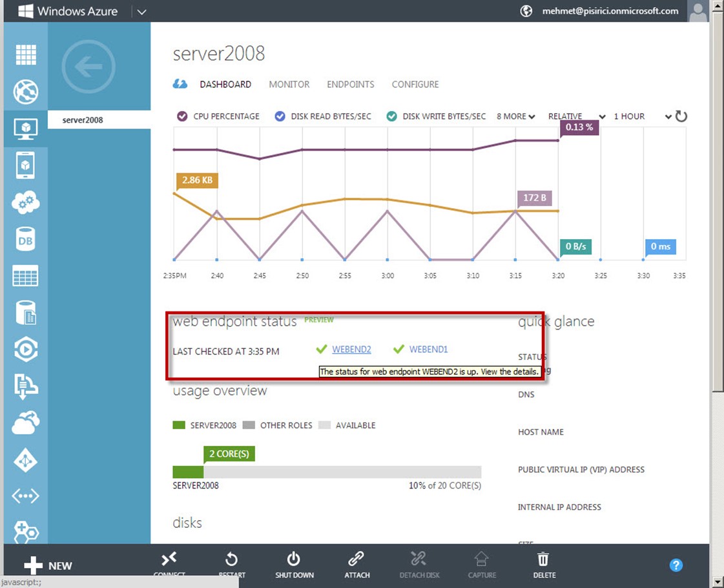Click the 2 CORE(S) usage label
This screenshot has width=724, height=588.
click(x=229, y=454)
